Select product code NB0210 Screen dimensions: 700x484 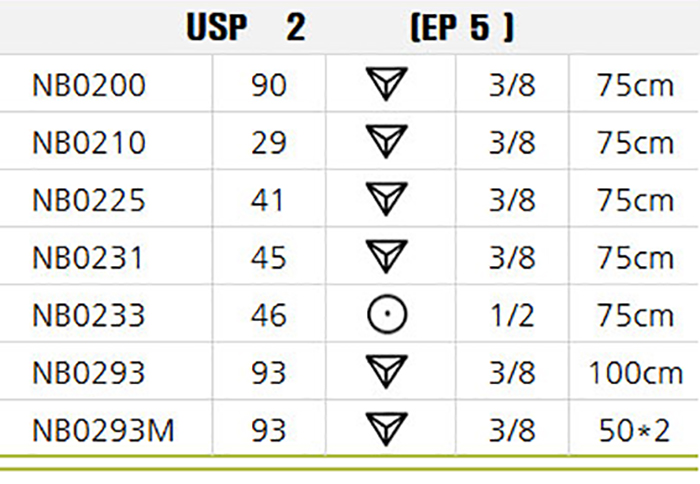(89, 142)
